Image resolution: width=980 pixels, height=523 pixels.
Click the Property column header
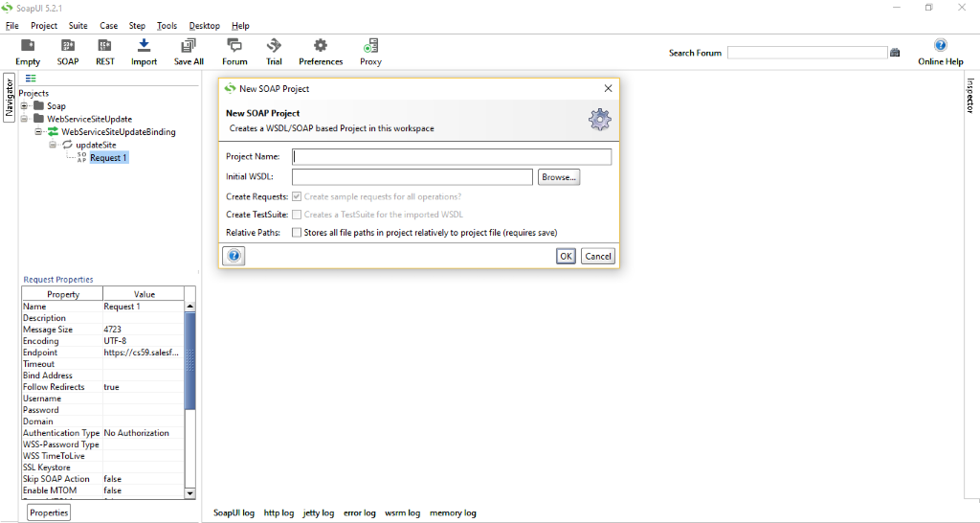[62, 294]
